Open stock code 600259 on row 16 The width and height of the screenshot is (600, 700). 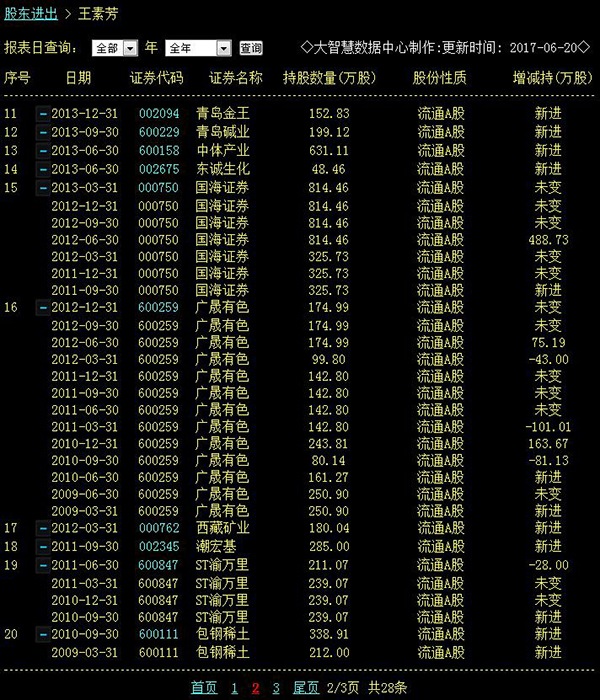[158, 308]
